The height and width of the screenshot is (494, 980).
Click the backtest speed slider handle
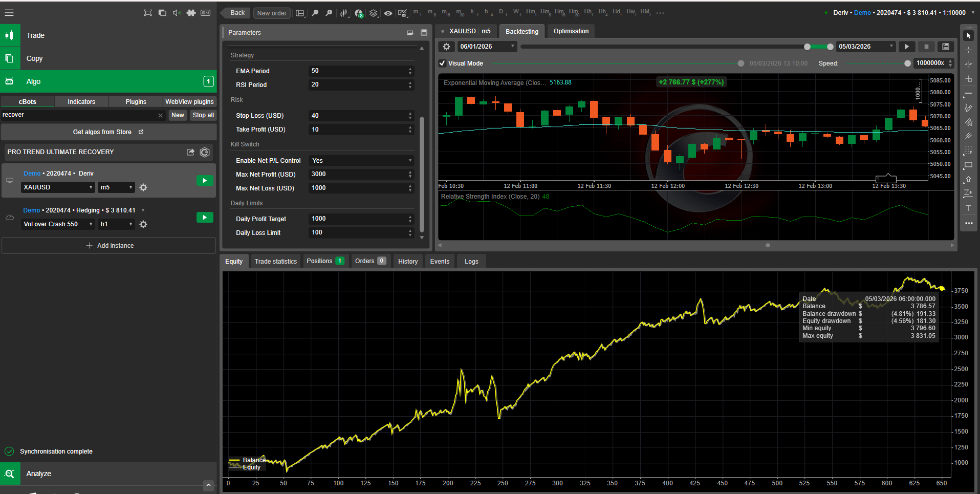coord(907,63)
